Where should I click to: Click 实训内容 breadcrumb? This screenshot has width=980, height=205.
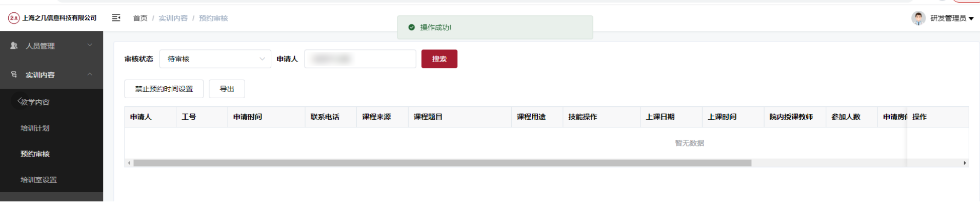pyautogui.click(x=173, y=18)
